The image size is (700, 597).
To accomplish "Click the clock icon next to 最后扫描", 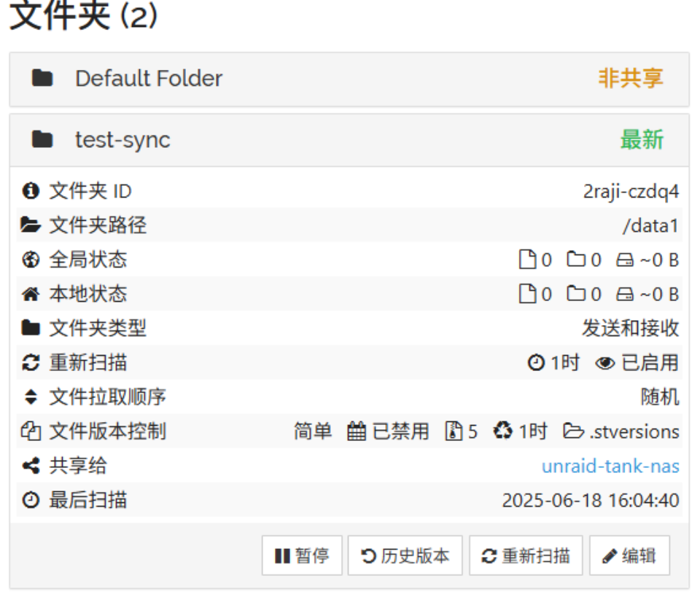I will coord(30,500).
